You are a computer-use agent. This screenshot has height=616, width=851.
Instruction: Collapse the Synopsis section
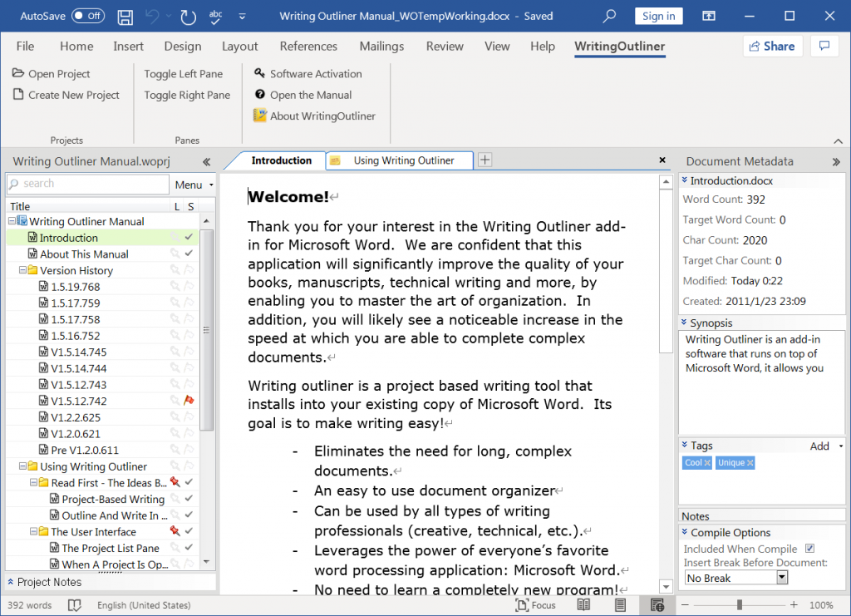pyautogui.click(x=685, y=323)
